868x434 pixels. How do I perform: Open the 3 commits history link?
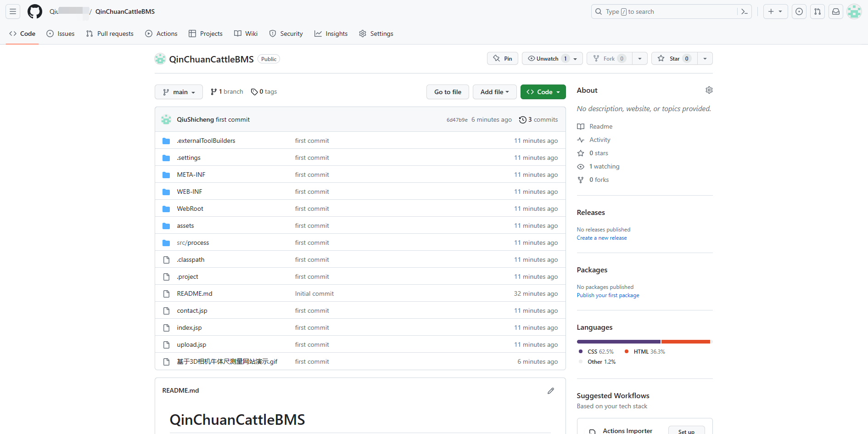tap(538, 119)
